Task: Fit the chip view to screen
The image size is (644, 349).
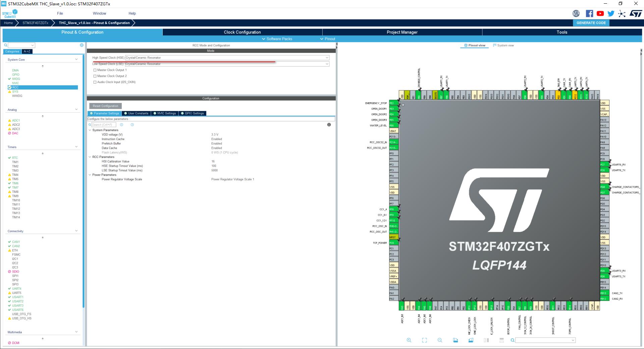Action: click(x=424, y=340)
